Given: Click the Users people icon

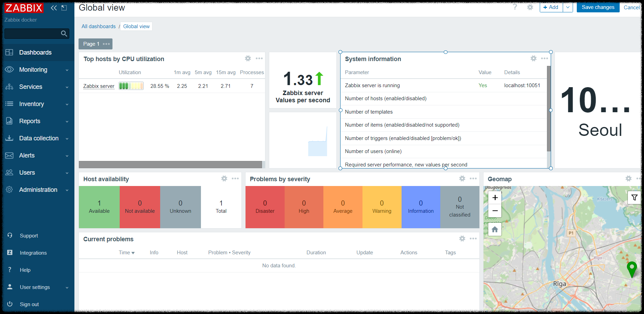Looking at the screenshot, I should point(9,173).
